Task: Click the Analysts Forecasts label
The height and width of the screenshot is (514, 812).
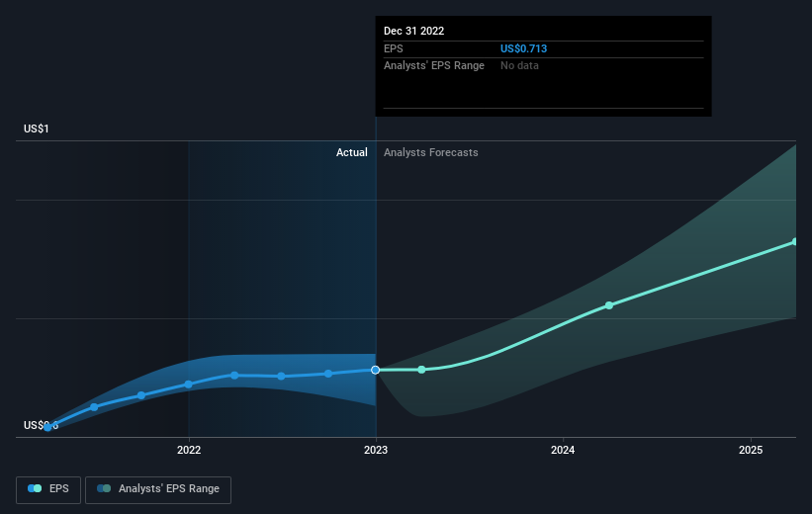Action: click(x=431, y=152)
